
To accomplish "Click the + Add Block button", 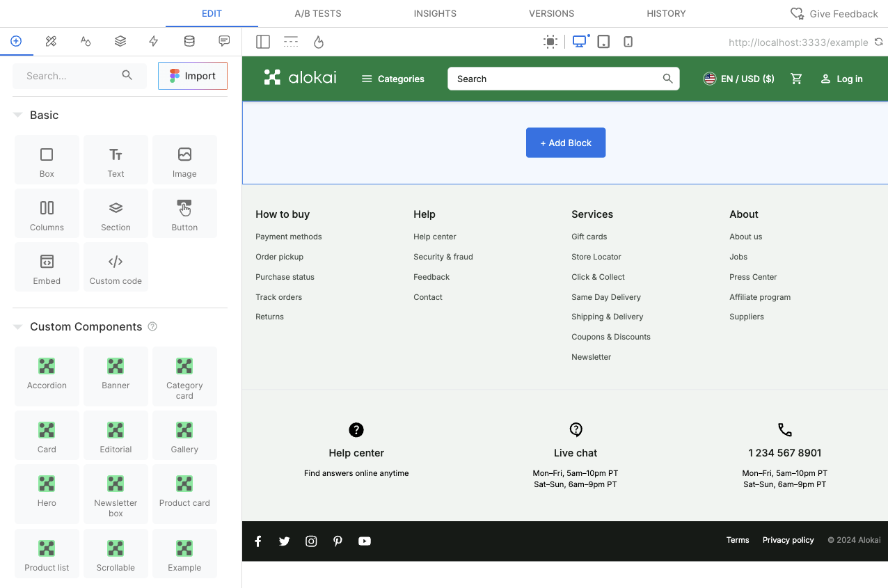I will coord(566,143).
